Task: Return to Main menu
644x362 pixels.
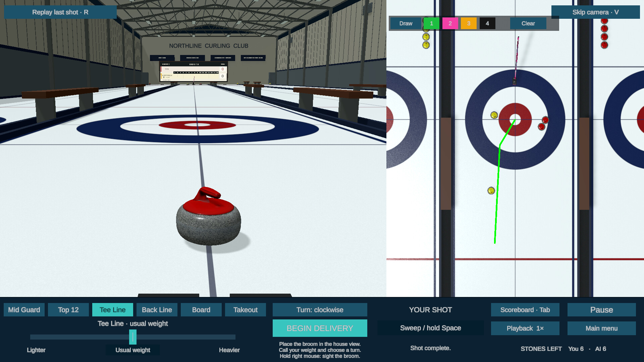Action: 602,328
